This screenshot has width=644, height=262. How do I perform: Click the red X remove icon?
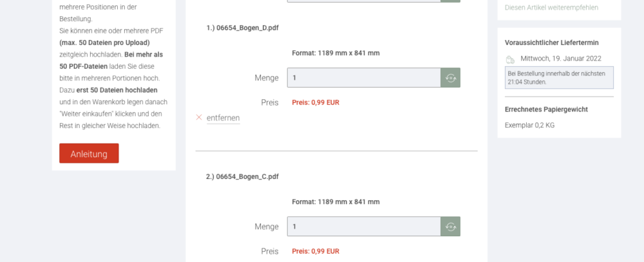pos(199,118)
